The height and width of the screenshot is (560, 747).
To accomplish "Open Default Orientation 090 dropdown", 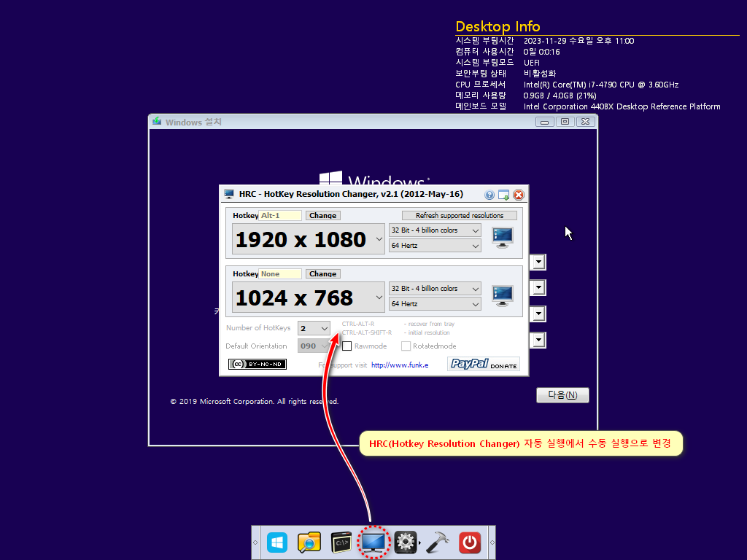I will coord(314,346).
